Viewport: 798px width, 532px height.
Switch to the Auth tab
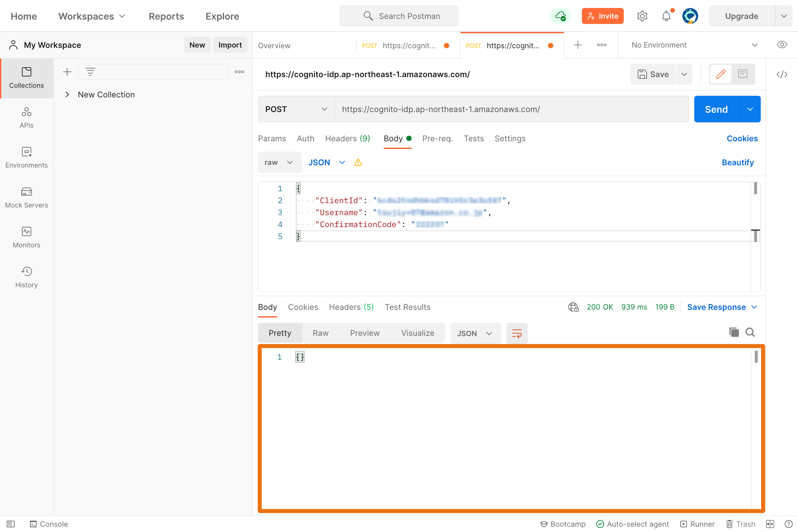click(305, 138)
